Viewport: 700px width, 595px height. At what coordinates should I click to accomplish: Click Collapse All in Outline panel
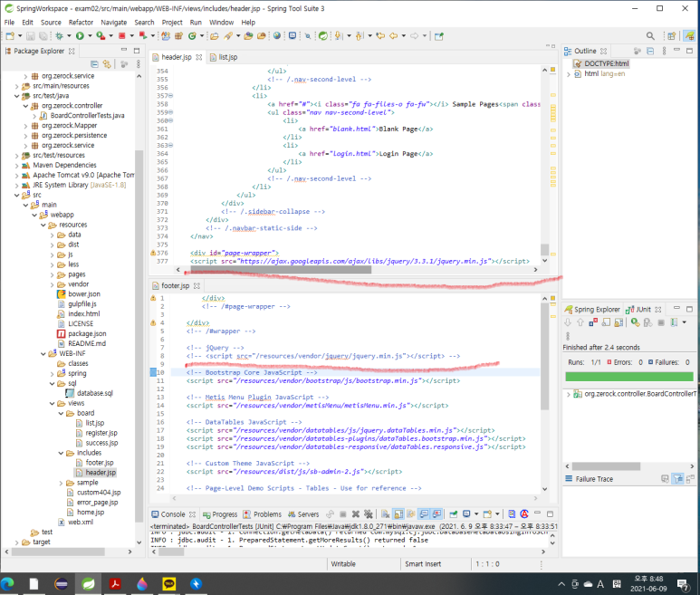[650, 51]
